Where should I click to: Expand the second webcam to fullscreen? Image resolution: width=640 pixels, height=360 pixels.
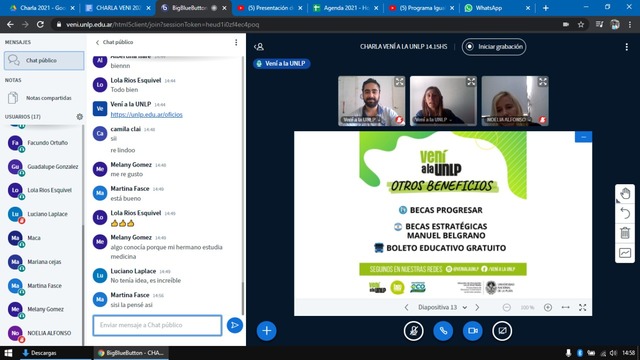(x=471, y=82)
